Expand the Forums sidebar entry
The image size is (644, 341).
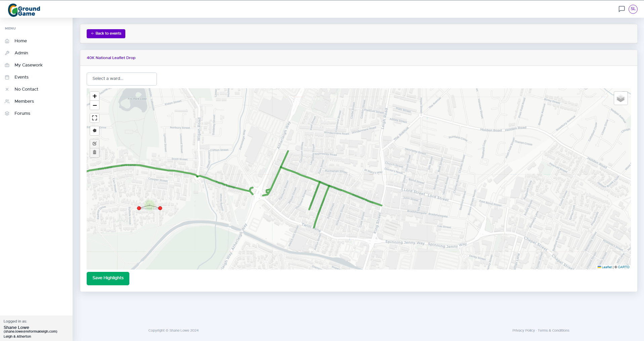pyautogui.click(x=22, y=113)
